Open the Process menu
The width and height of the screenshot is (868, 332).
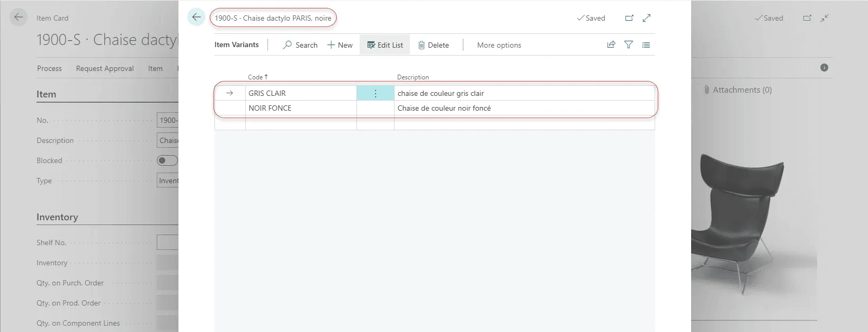pos(49,68)
